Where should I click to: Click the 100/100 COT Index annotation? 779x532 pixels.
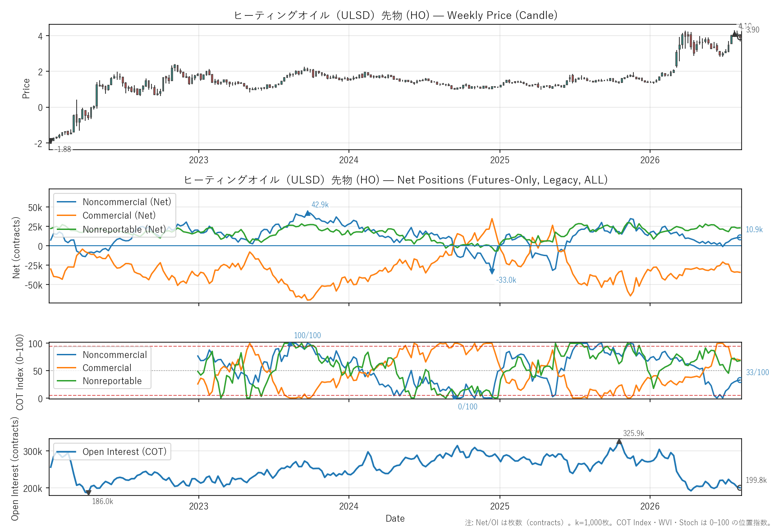coord(307,335)
